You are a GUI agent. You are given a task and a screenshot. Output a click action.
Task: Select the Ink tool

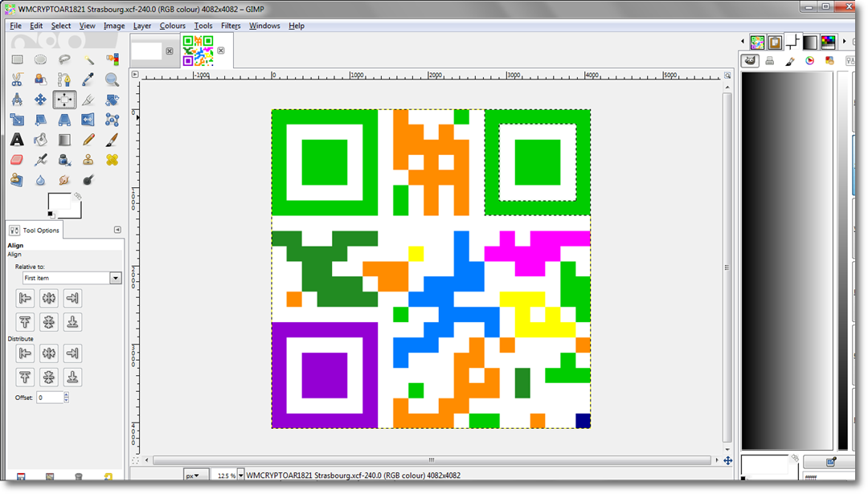[x=64, y=160]
